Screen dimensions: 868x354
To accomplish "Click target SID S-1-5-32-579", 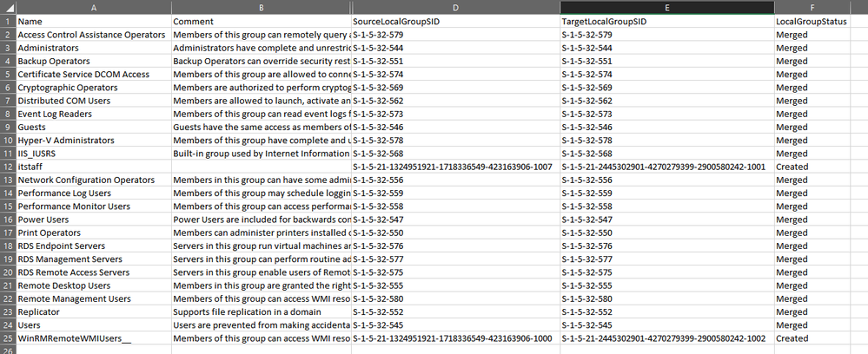I will pos(667,35).
